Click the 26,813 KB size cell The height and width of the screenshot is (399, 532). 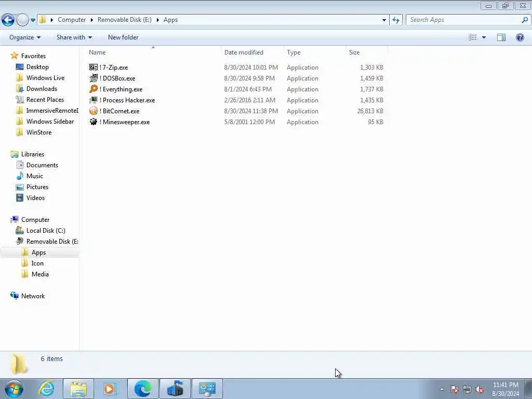point(370,111)
